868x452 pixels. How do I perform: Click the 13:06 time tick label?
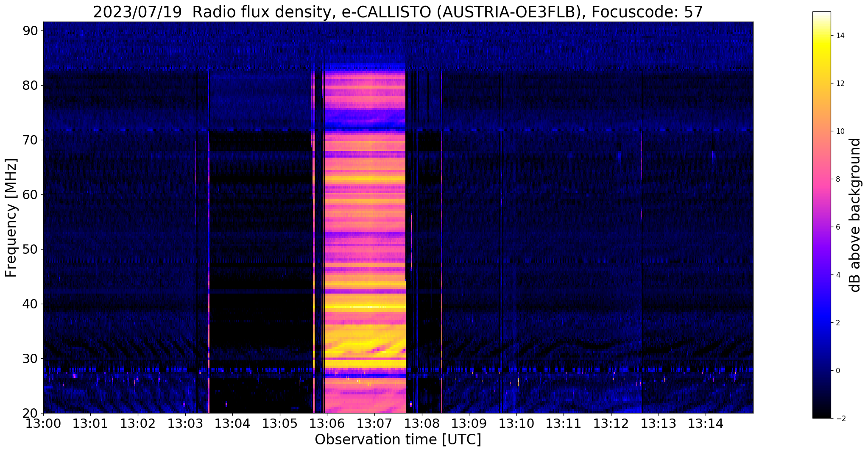point(327,423)
